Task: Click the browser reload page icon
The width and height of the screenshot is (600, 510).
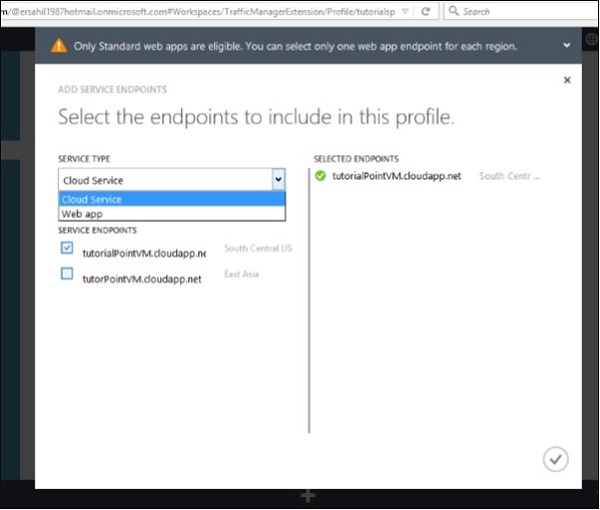Action: 425,11
